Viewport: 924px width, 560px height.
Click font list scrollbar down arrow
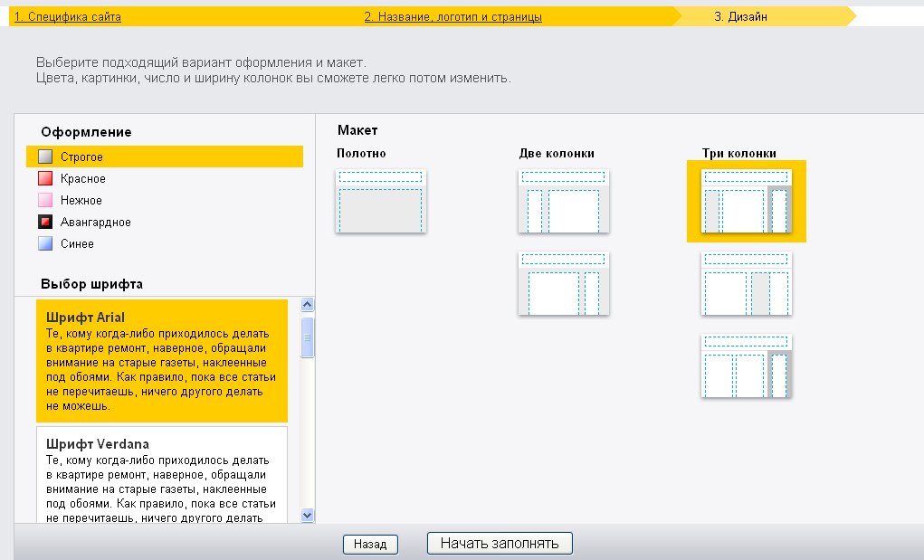point(307,516)
